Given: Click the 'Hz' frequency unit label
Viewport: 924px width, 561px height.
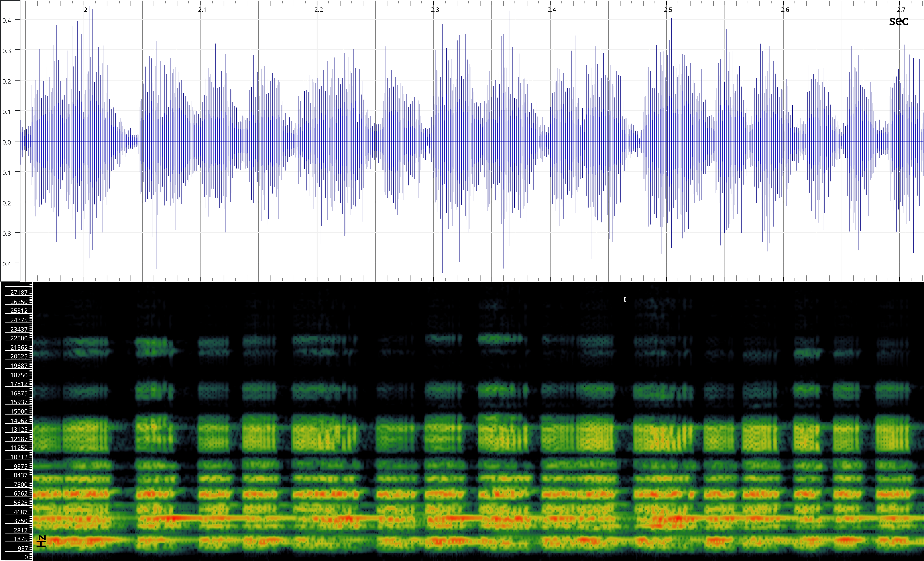Looking at the screenshot, I should (x=41, y=541).
